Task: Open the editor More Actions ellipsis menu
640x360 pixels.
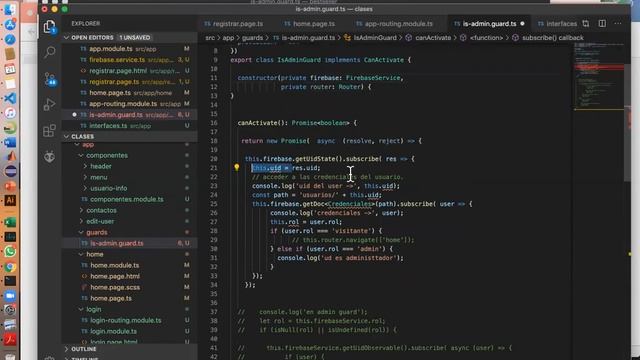Action: (x=618, y=24)
